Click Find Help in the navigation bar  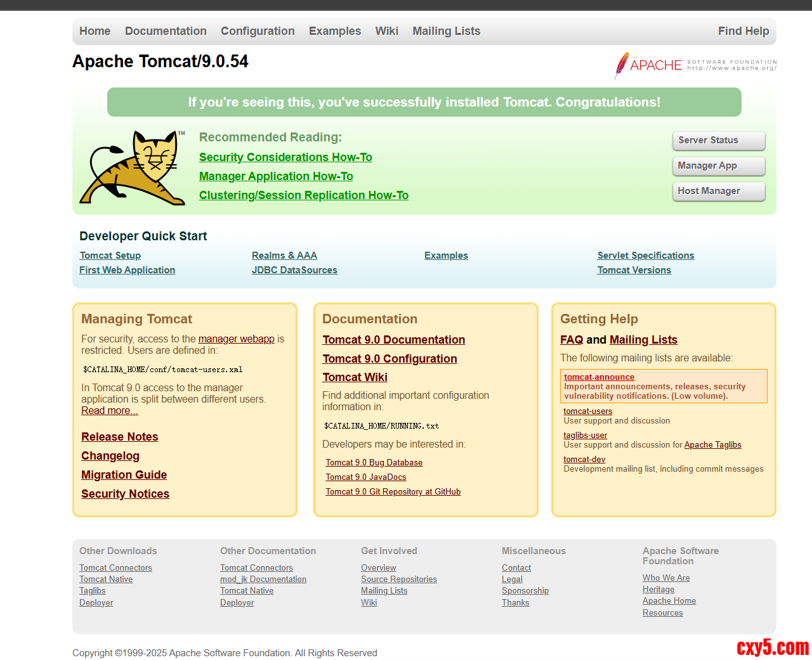pos(743,31)
